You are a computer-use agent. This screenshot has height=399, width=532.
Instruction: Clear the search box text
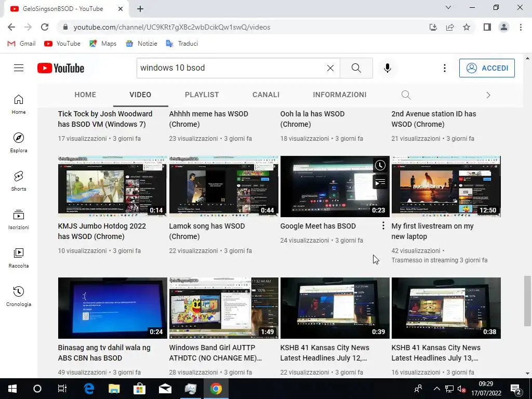pos(330,68)
